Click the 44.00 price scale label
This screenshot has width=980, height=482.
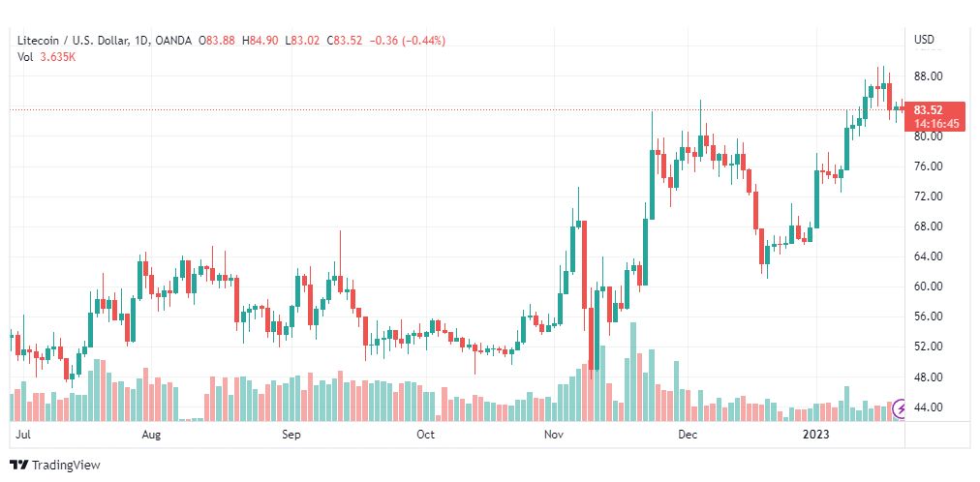point(928,407)
